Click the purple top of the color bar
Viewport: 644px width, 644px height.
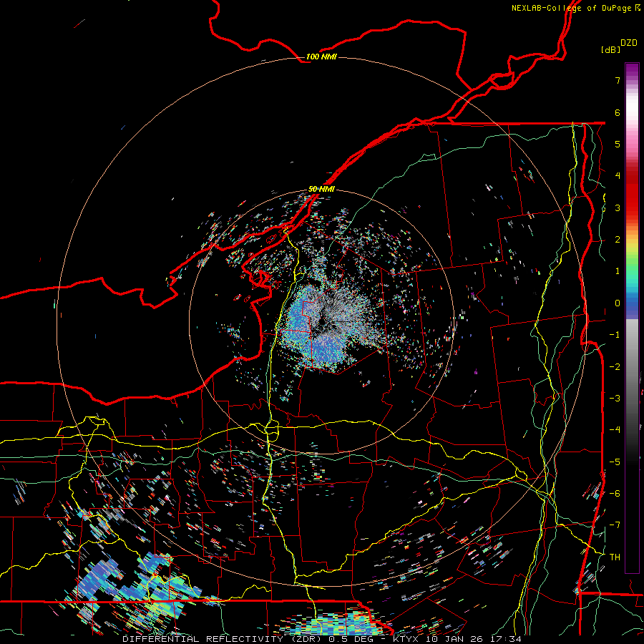[632, 71]
